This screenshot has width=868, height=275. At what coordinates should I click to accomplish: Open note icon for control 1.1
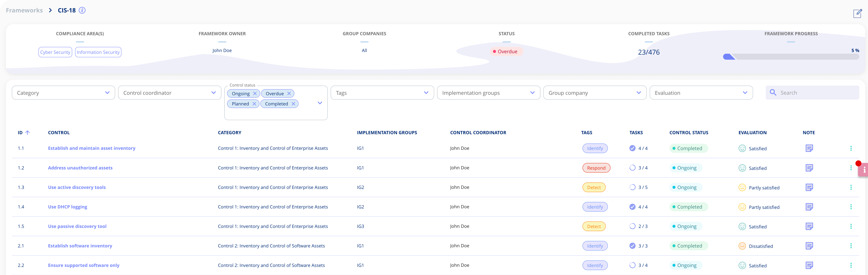pyautogui.click(x=809, y=148)
